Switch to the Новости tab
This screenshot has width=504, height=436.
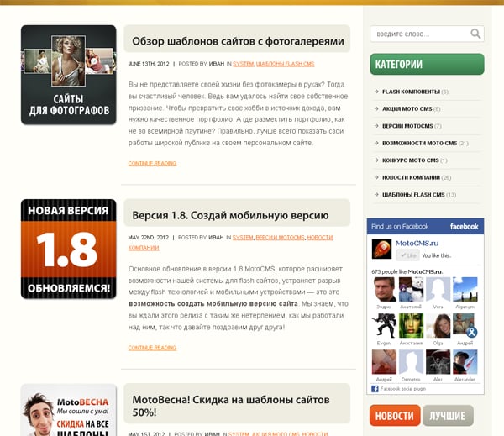pos(393,416)
